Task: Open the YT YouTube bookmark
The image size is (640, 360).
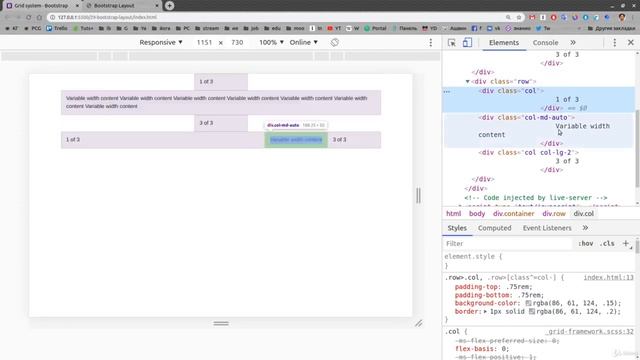Action: (334, 28)
